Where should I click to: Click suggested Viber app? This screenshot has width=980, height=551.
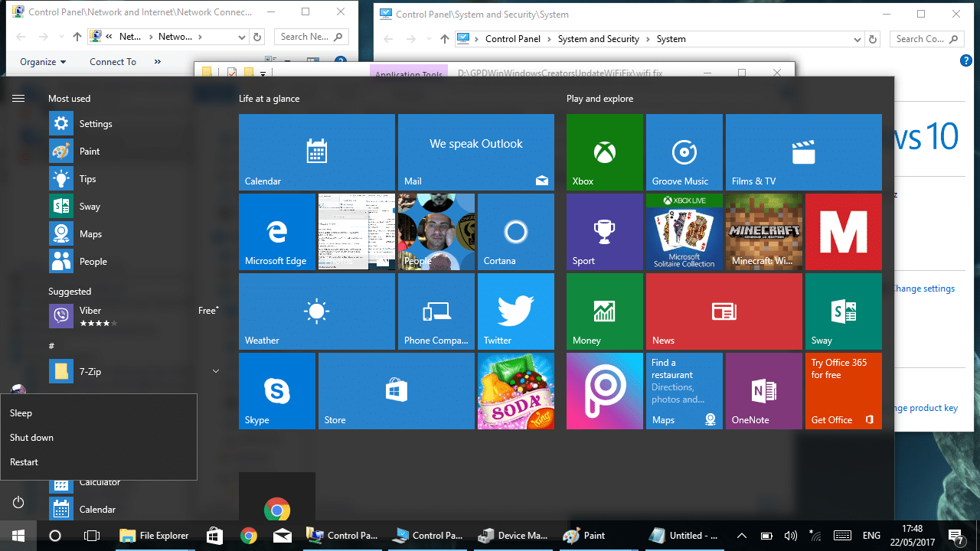coord(135,316)
